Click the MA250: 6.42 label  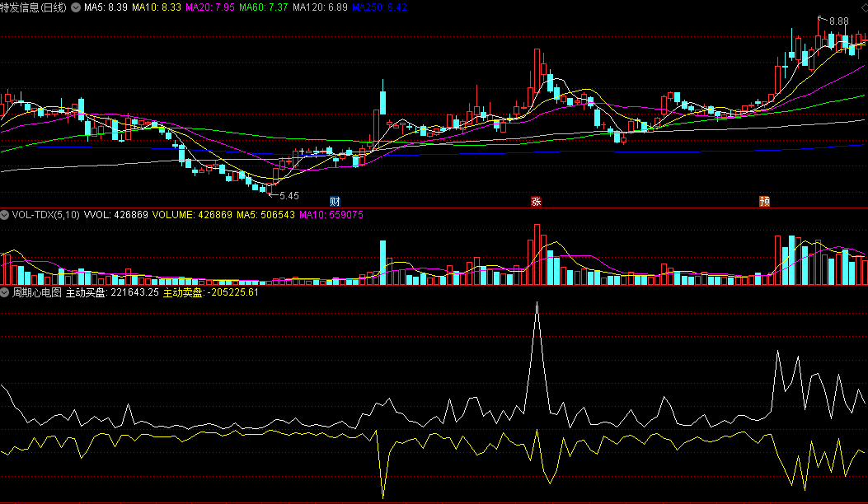click(x=380, y=7)
